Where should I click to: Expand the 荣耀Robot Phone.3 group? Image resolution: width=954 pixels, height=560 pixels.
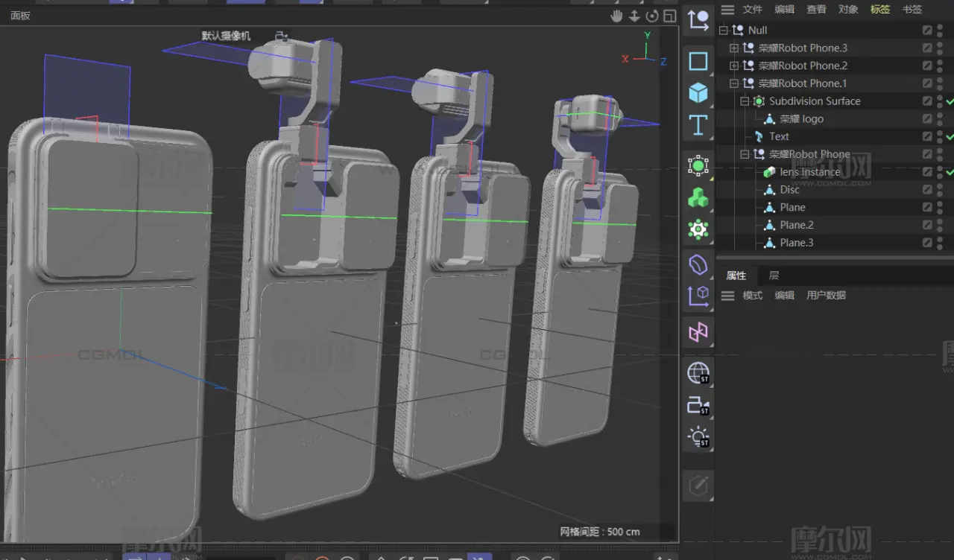[x=734, y=48]
